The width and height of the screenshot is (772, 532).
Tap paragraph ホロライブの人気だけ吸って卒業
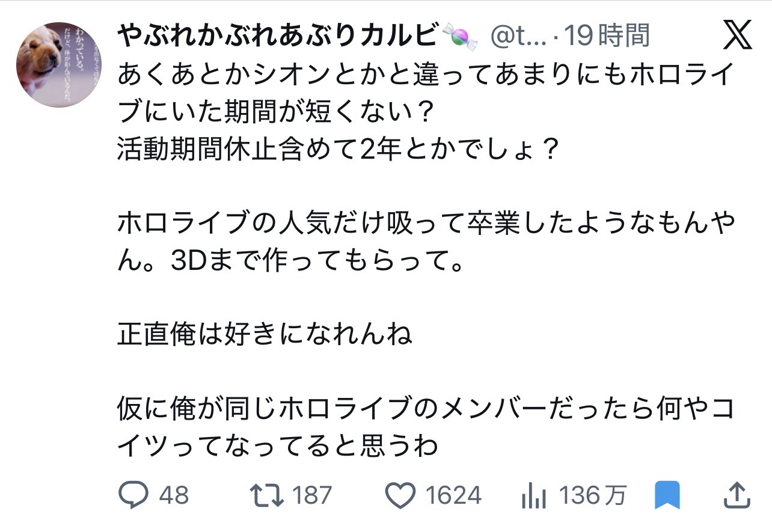coord(427,243)
